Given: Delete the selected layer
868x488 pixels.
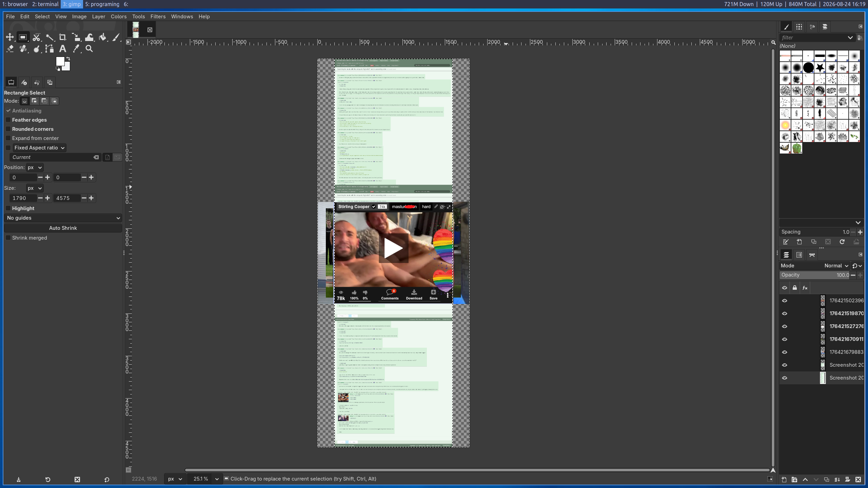Looking at the screenshot, I should coord(858,480).
